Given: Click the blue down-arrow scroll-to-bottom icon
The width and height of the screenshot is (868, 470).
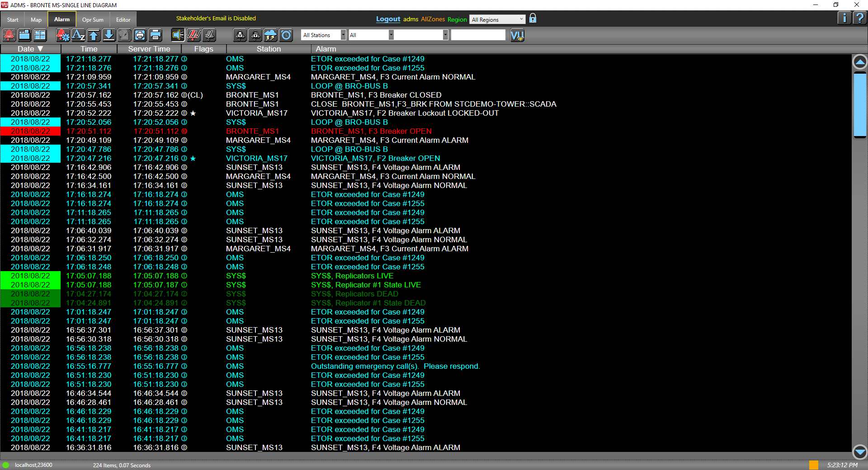Looking at the screenshot, I should point(109,35).
